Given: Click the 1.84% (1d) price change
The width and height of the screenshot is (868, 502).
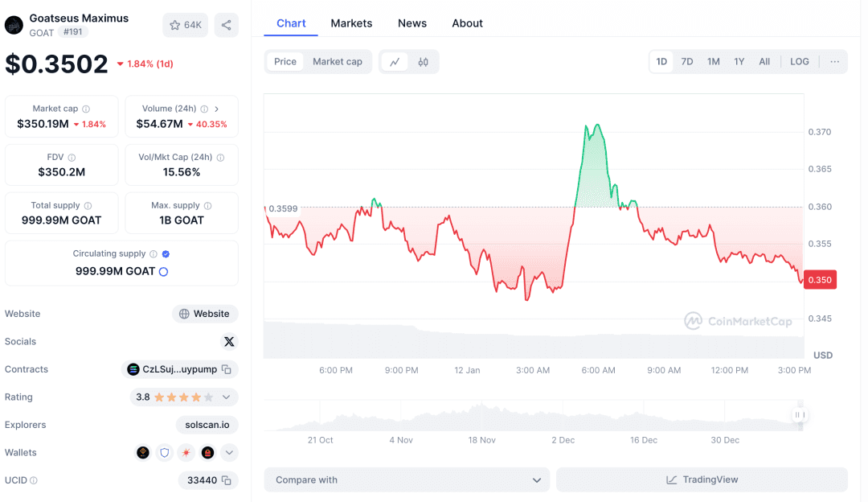Looking at the screenshot, I should 145,64.
